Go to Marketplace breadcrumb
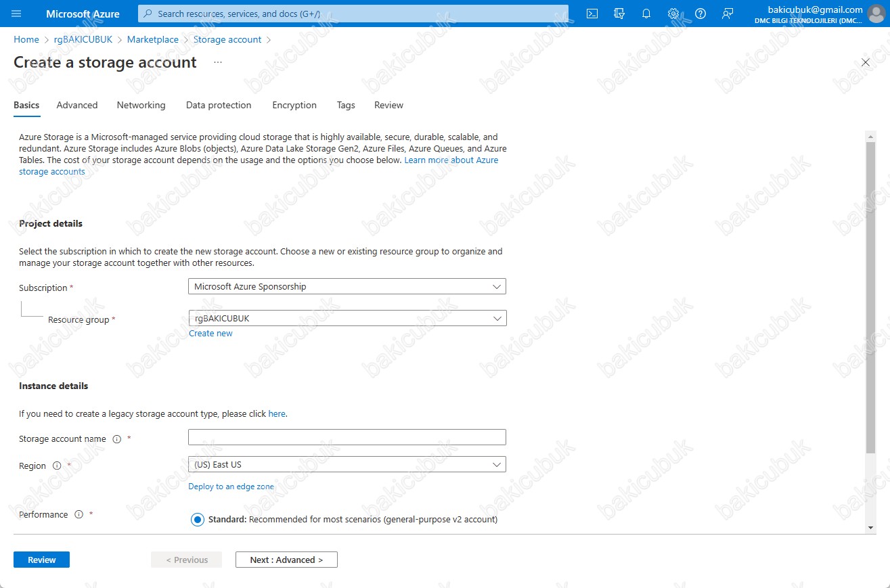 point(153,39)
